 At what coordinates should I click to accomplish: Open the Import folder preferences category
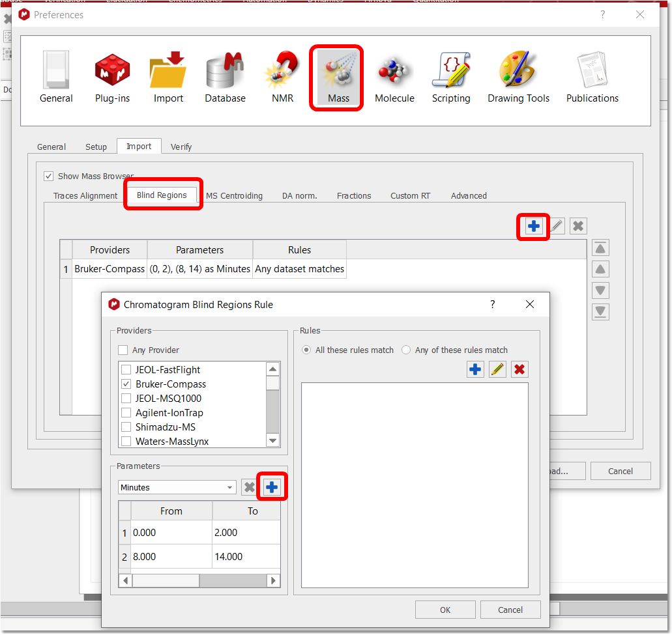point(168,77)
